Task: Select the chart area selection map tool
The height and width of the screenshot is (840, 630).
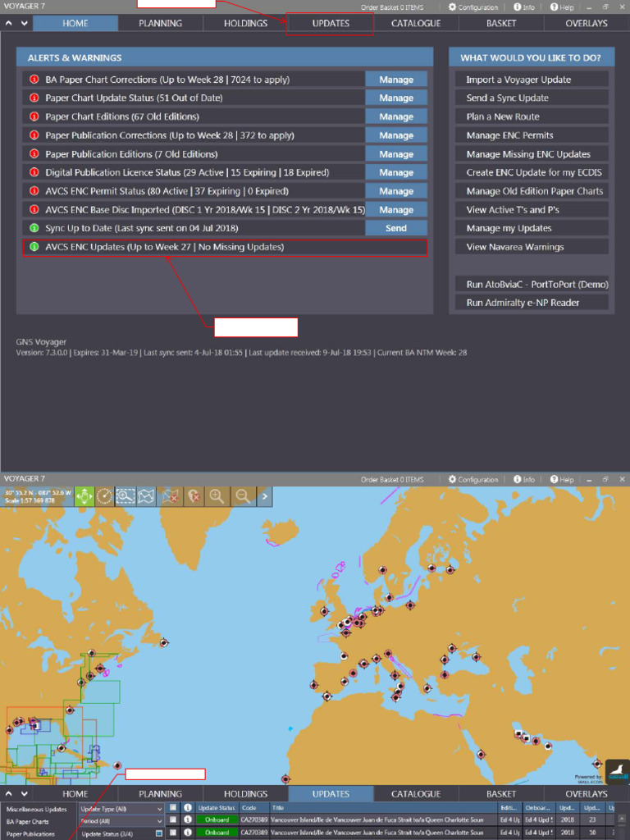Action: pyautogui.click(x=146, y=496)
